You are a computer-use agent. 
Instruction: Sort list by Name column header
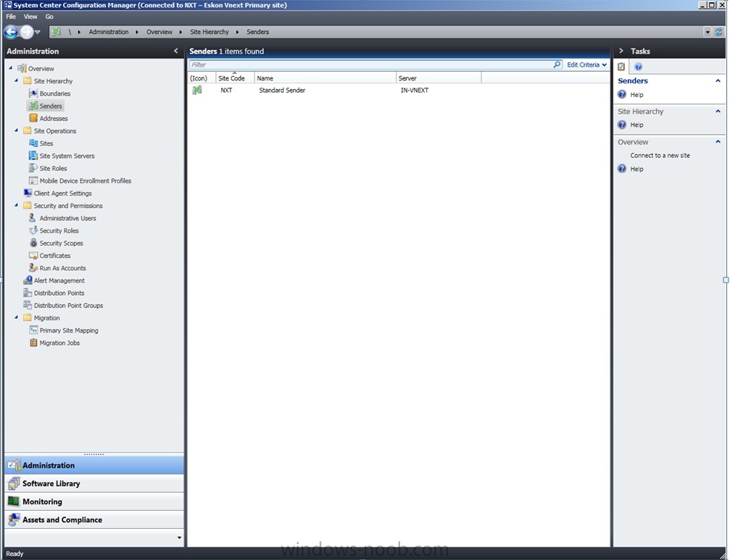pyautogui.click(x=325, y=78)
